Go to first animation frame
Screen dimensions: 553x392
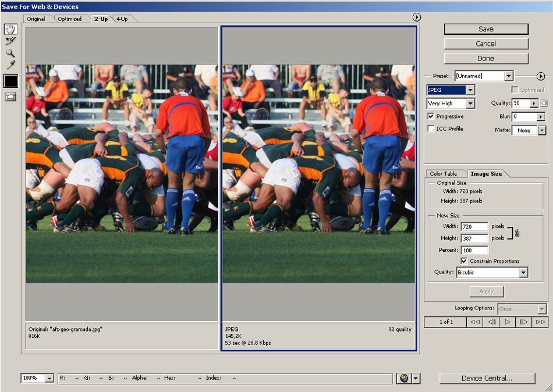coord(475,322)
